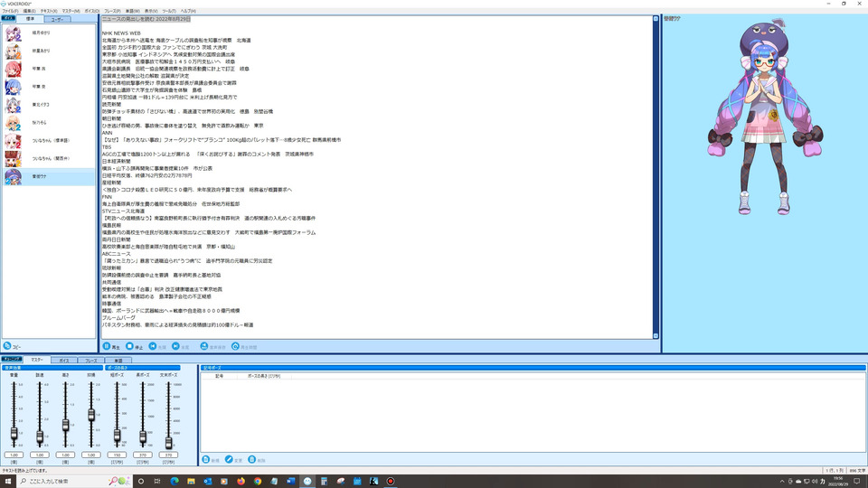
Task: Open Firefox from the taskbar
Action: [x=241, y=482]
